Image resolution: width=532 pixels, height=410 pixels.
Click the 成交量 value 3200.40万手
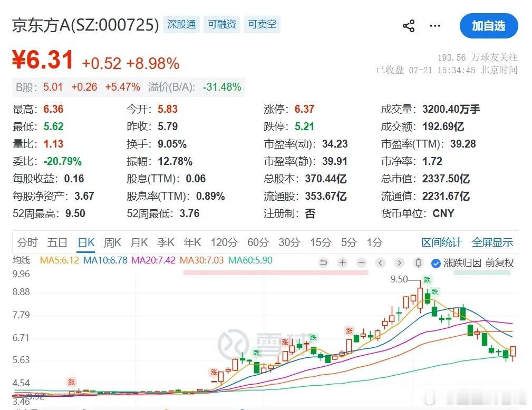pos(451,109)
